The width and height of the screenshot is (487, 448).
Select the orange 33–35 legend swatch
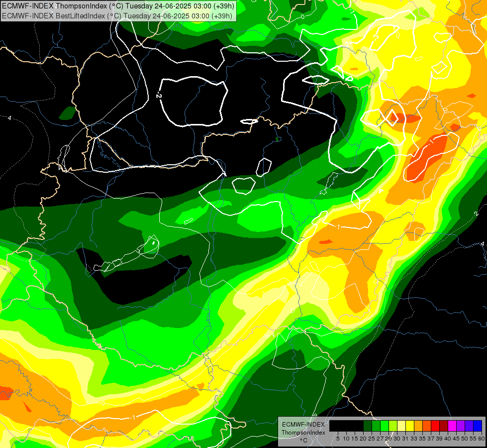[x=418, y=426]
